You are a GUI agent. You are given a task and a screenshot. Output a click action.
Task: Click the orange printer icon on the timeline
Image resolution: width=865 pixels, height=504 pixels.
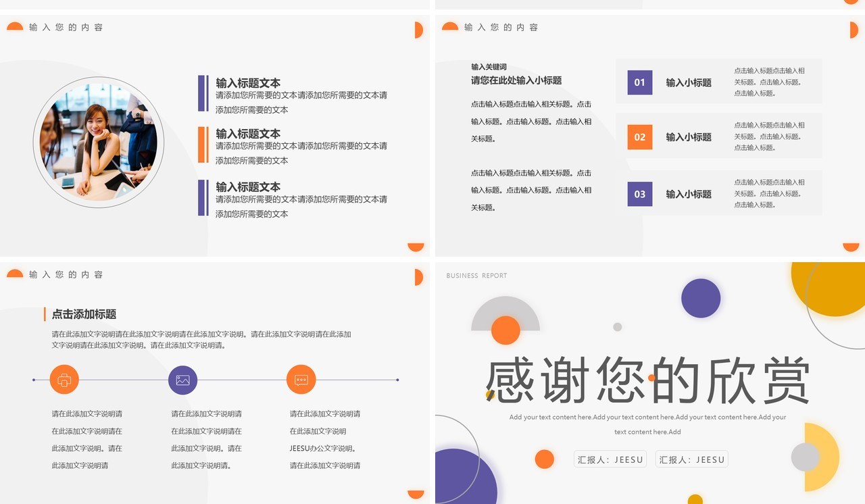[64, 380]
